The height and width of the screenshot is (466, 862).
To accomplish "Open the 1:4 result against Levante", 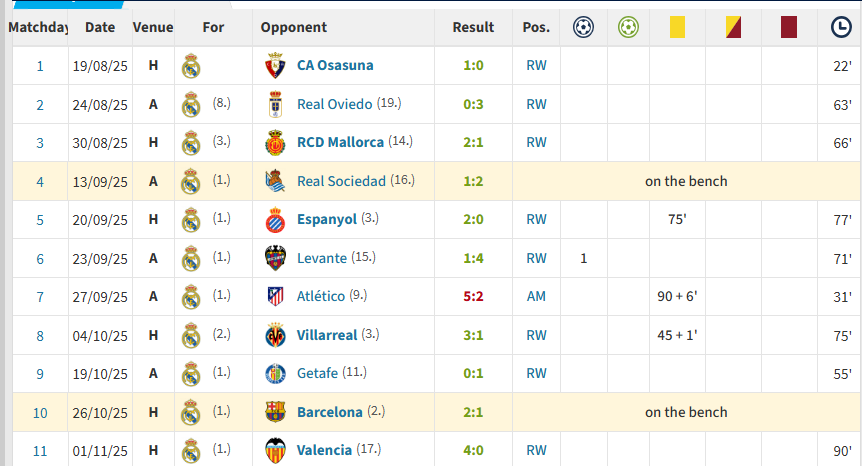I will pyautogui.click(x=473, y=258).
